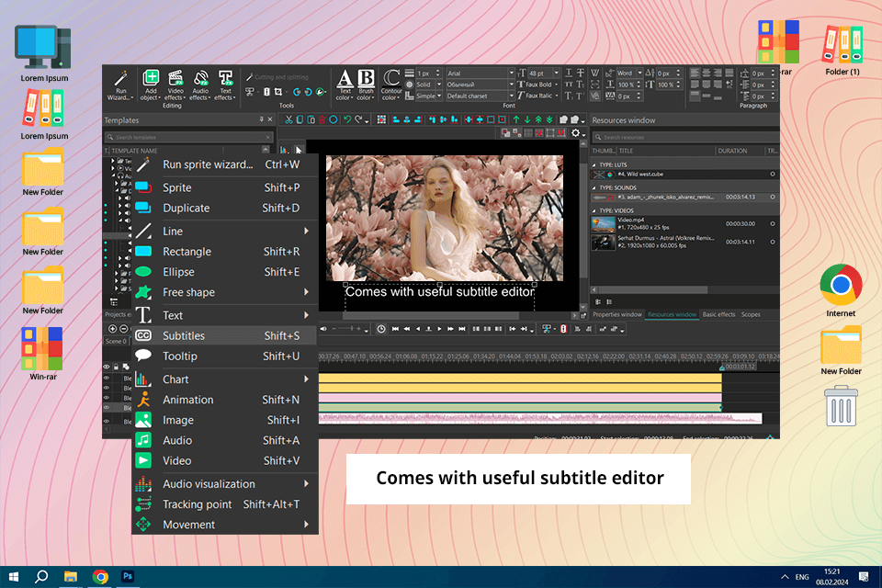Click the green single up arrow icon
Image resolution: width=882 pixels, height=588 pixels.
(515, 119)
